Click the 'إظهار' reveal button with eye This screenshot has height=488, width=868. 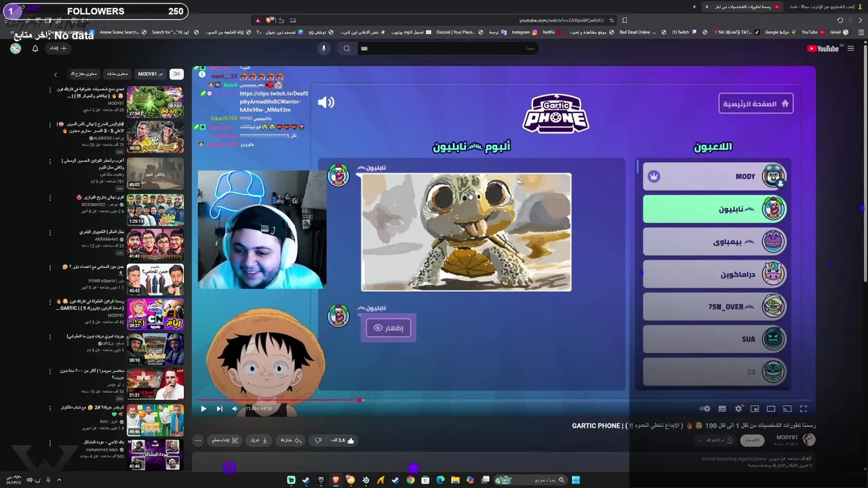(388, 328)
